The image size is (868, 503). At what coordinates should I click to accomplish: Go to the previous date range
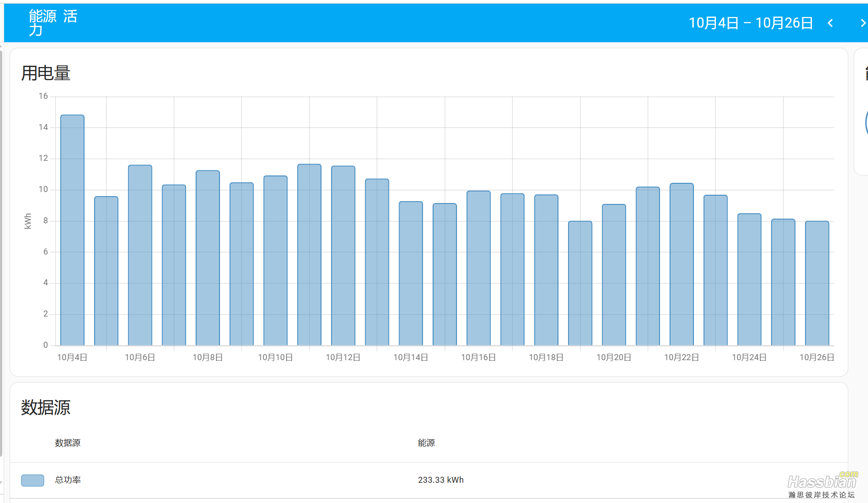pyautogui.click(x=830, y=23)
